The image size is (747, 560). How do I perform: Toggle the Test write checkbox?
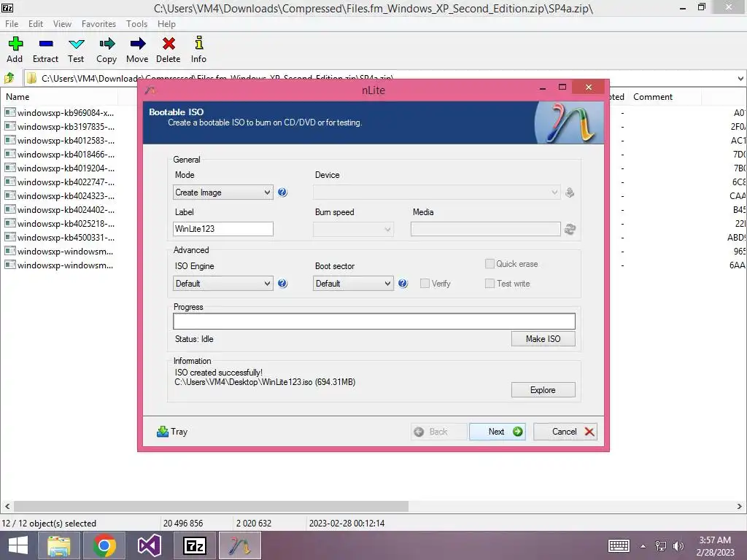click(x=489, y=284)
